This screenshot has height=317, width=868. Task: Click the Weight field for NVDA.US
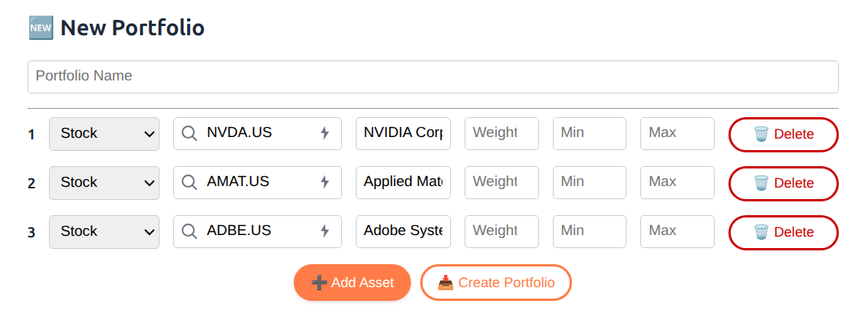[501, 133]
